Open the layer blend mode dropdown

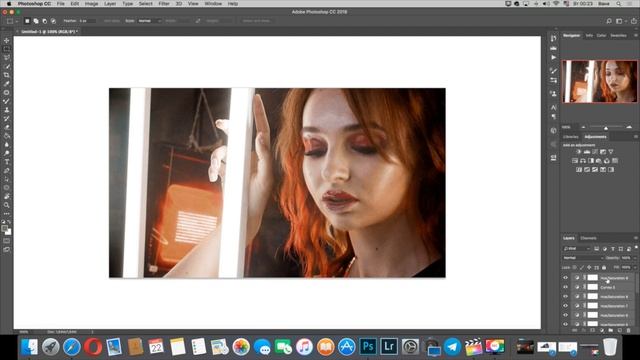click(582, 258)
